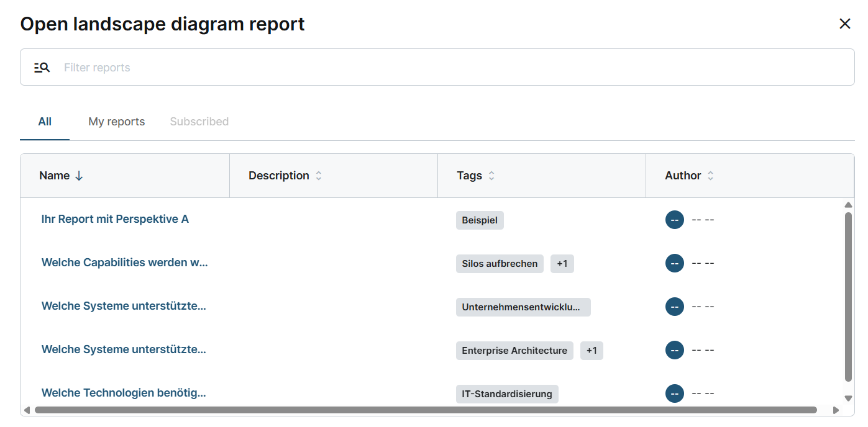Image resolution: width=868 pixels, height=427 pixels.
Task: Sort reports by Description column
Action: 318,176
